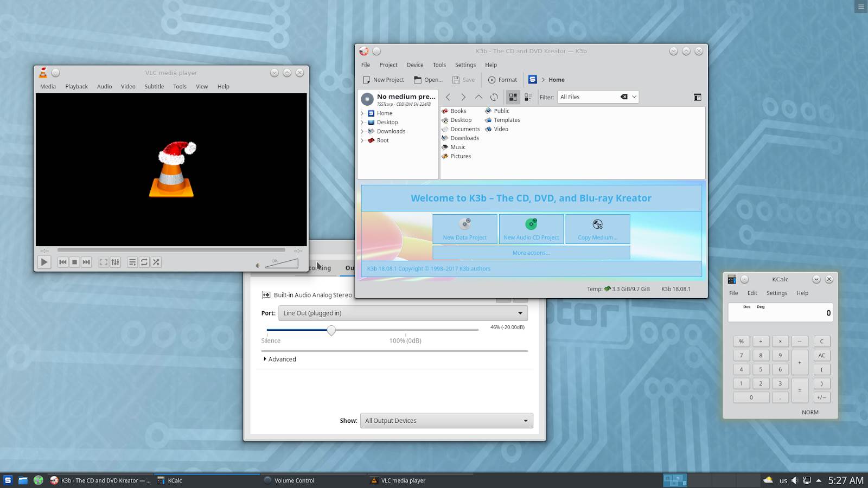Toggle the VLC playlist view icon
Image resolution: width=868 pixels, height=488 pixels.
click(132, 262)
